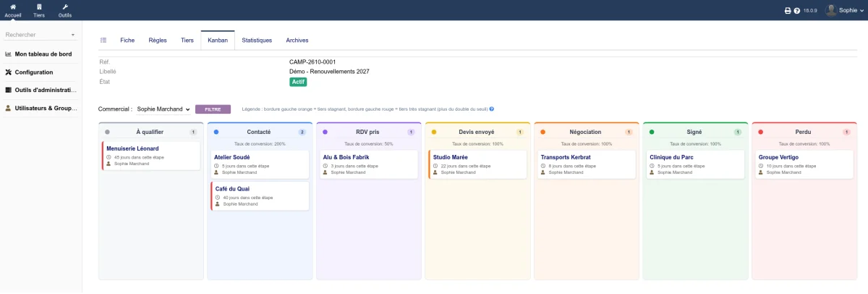Click the legend help tooltip icon
This screenshot has width=868, height=294.
pyautogui.click(x=492, y=109)
